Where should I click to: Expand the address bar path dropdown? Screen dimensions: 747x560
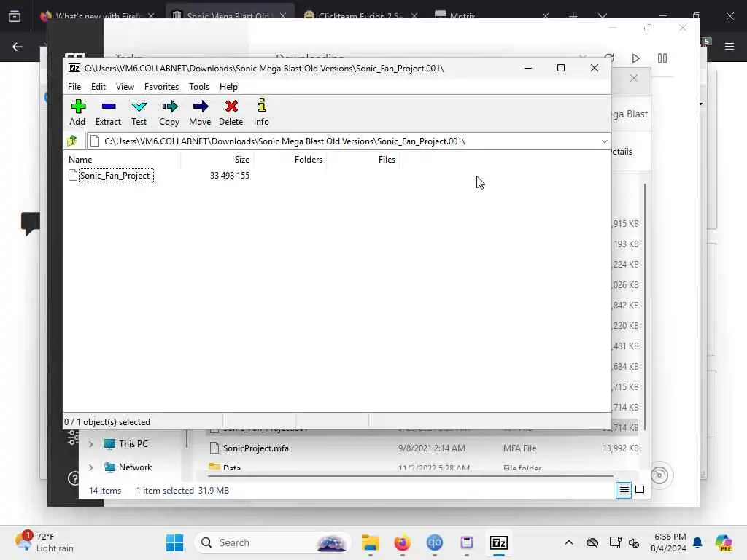click(x=604, y=141)
